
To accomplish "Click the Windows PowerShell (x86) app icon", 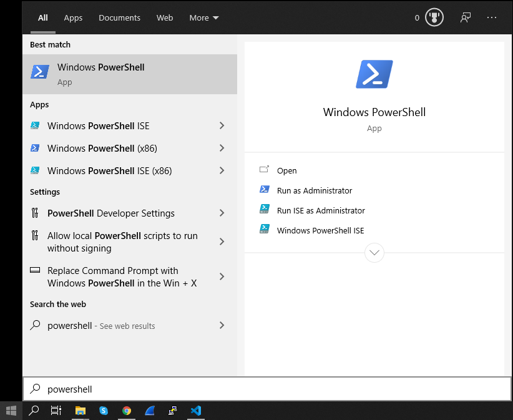I will pos(35,148).
